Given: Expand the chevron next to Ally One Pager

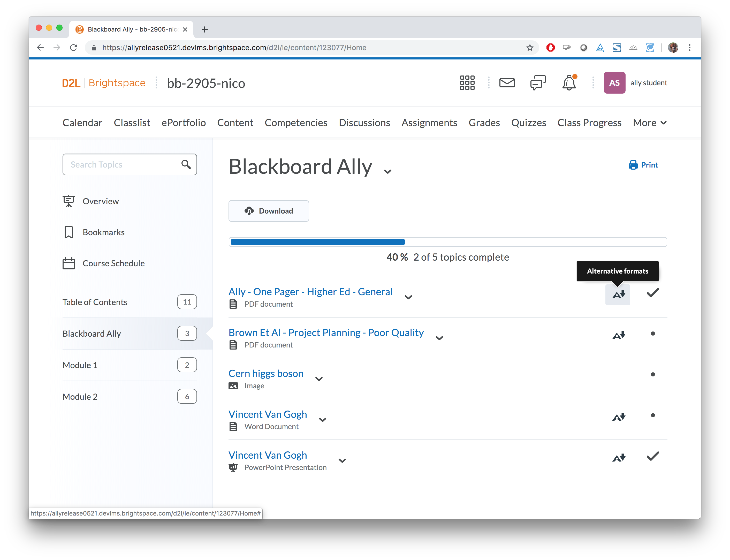Looking at the screenshot, I should click(x=408, y=297).
